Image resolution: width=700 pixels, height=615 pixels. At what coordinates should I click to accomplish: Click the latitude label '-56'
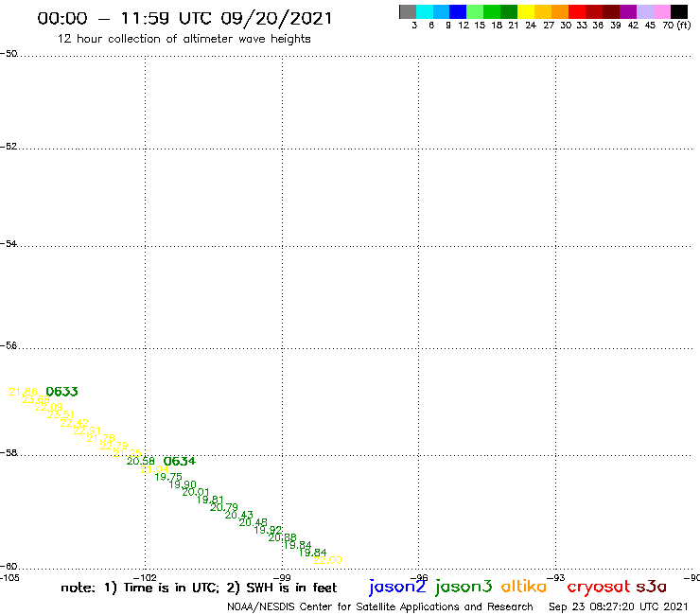(9, 345)
